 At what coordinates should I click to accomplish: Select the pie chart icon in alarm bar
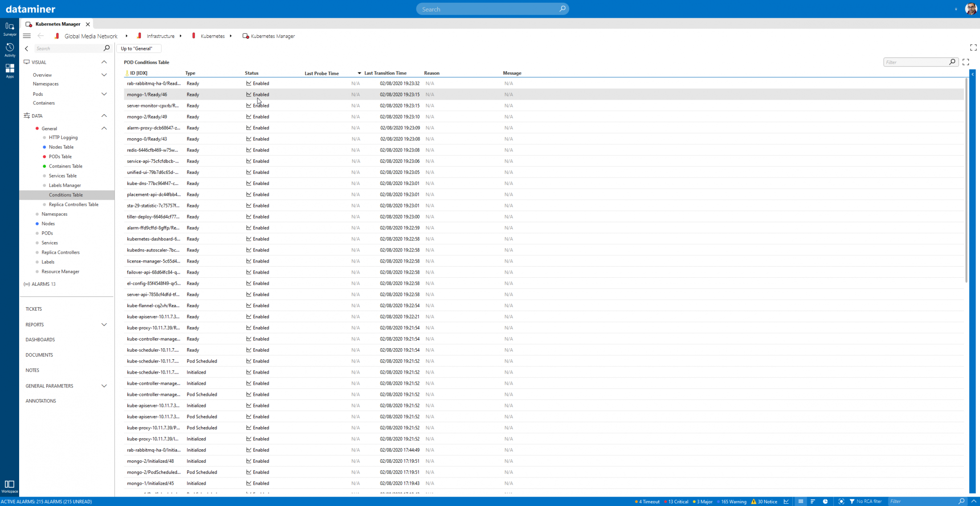click(x=825, y=502)
